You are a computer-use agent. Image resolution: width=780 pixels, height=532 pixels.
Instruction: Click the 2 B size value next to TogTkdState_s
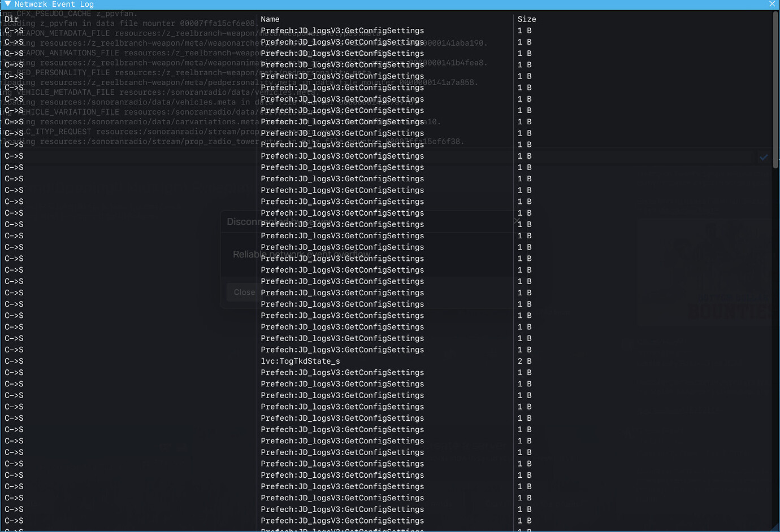point(524,361)
